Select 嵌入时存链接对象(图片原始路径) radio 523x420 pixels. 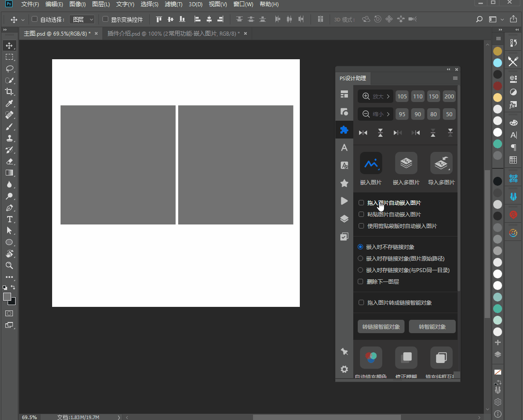[360, 258]
